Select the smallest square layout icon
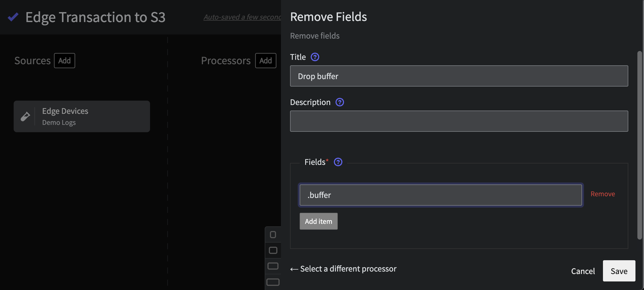Screen dimensions: 644x290 click(273, 235)
